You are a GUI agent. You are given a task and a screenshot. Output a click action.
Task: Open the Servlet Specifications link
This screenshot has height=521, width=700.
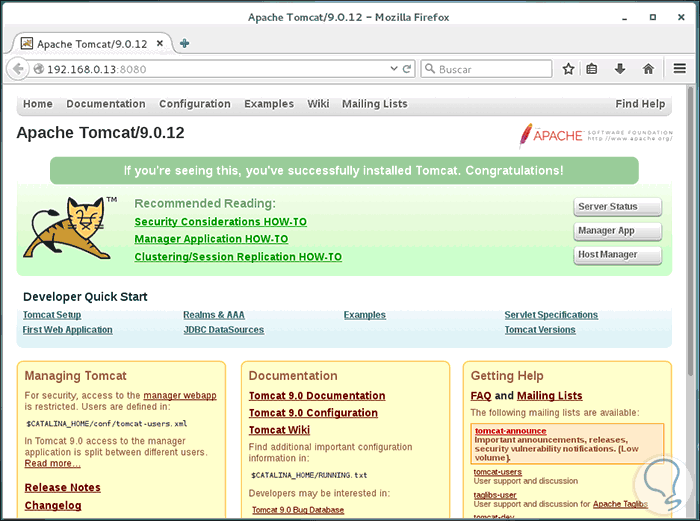[x=551, y=315]
